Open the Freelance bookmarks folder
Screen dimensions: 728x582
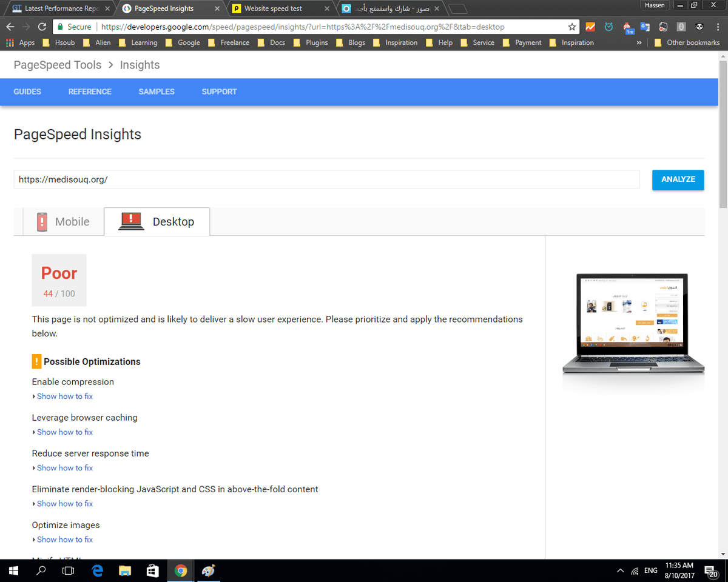click(229, 42)
